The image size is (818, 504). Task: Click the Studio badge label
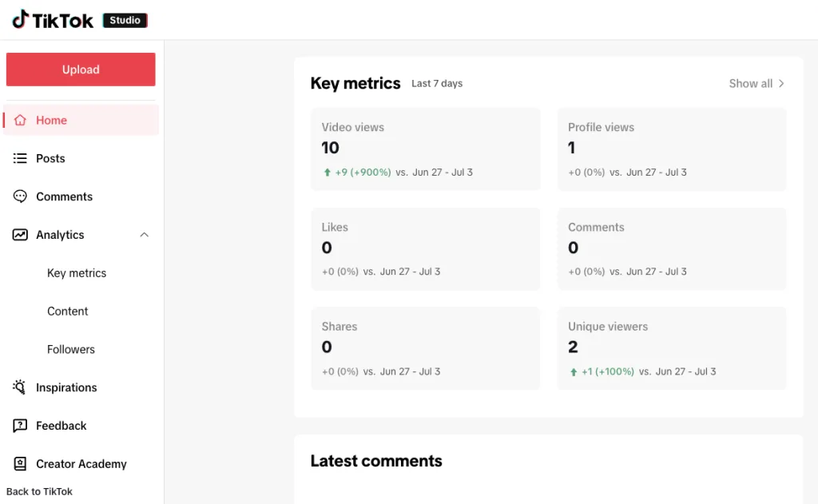pos(125,20)
